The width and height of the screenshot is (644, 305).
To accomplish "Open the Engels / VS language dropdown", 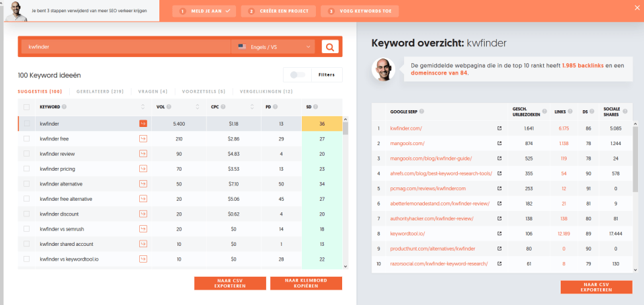I will (273, 47).
